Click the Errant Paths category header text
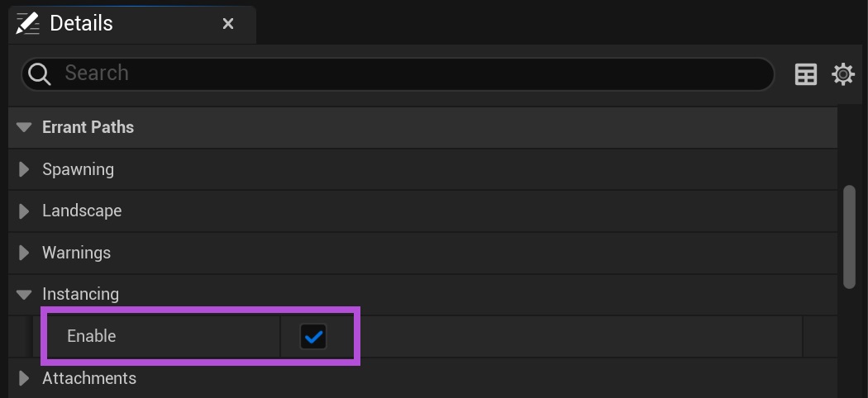 coord(88,127)
